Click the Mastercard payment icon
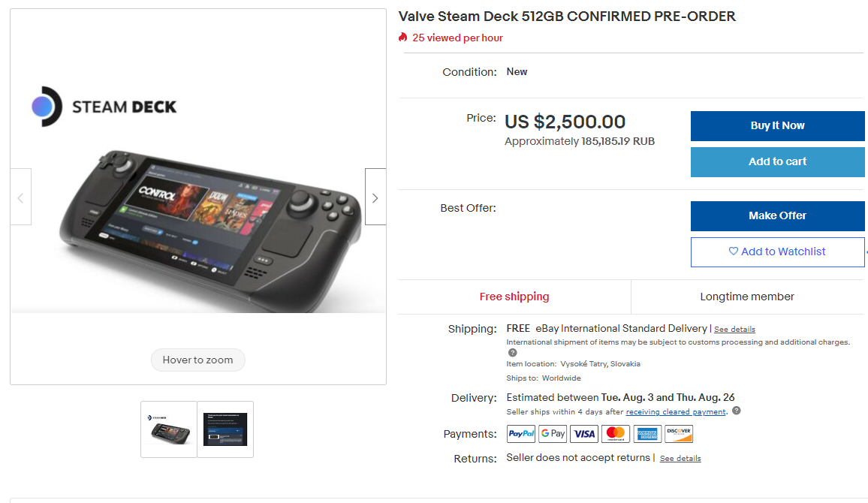Image resolution: width=868 pixels, height=503 pixels. [x=616, y=434]
